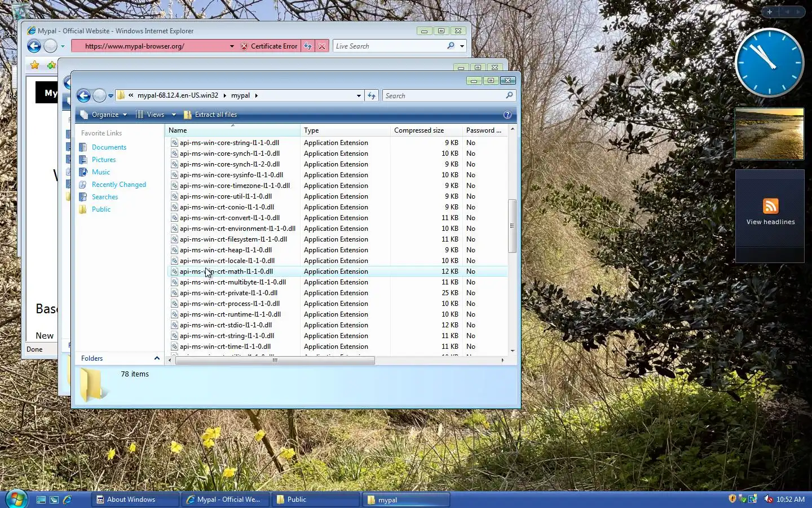Click Show Desktop in Quick Launch
The height and width of the screenshot is (508, 812).
(41, 500)
